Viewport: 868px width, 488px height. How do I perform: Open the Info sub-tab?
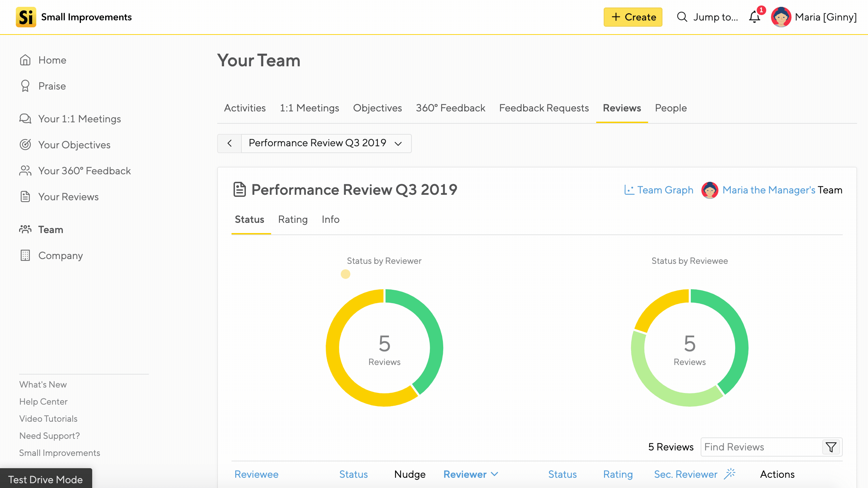coord(330,219)
